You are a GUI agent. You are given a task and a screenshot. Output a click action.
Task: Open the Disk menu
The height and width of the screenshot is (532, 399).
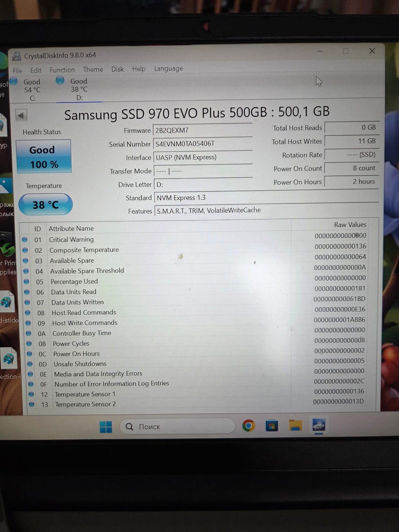(117, 69)
